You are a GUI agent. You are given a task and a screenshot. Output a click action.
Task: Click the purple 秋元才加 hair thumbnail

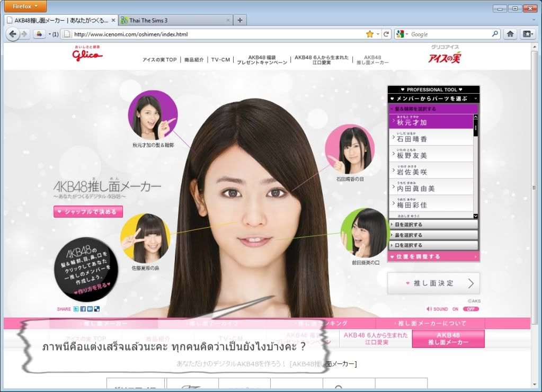(153, 115)
